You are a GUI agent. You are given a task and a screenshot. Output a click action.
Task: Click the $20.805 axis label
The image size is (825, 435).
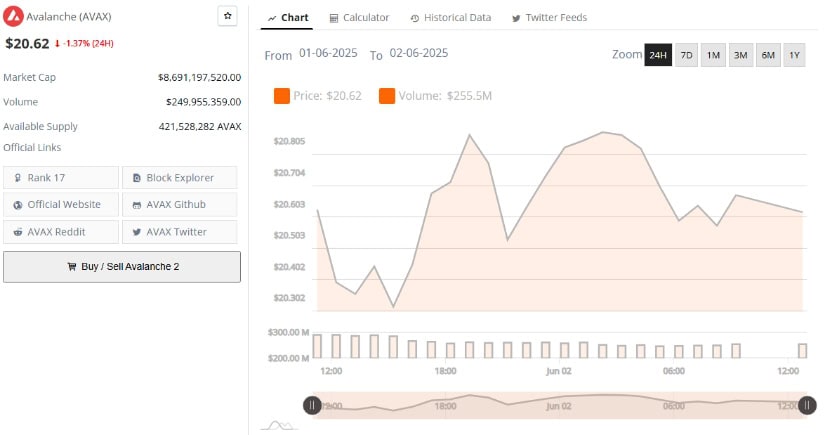[289, 141]
